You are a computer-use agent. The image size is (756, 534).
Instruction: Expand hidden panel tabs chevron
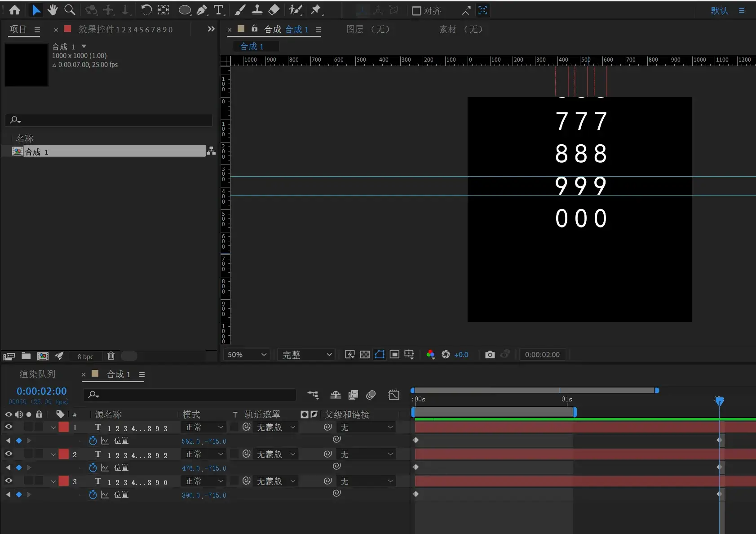pyautogui.click(x=211, y=29)
